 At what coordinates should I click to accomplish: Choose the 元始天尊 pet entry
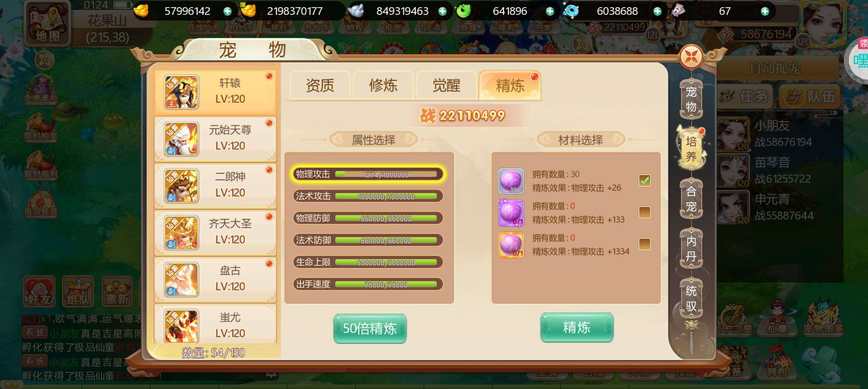point(215,139)
